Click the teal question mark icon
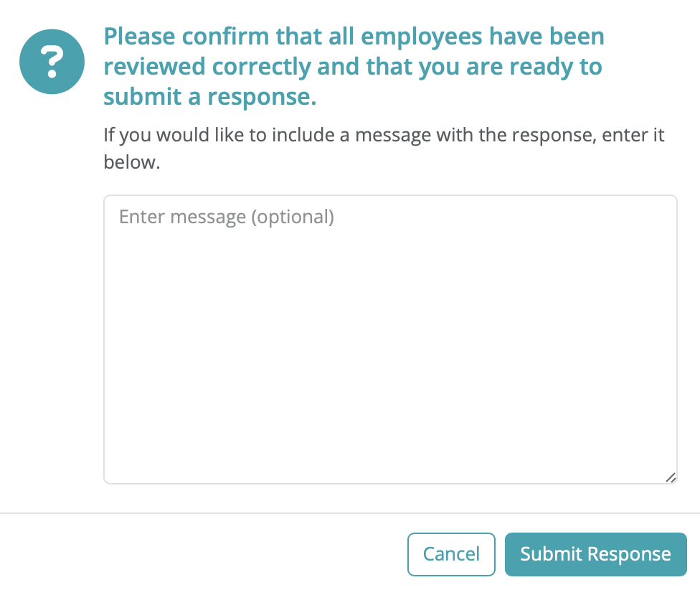Screen dimensions: 700x590 52,62
